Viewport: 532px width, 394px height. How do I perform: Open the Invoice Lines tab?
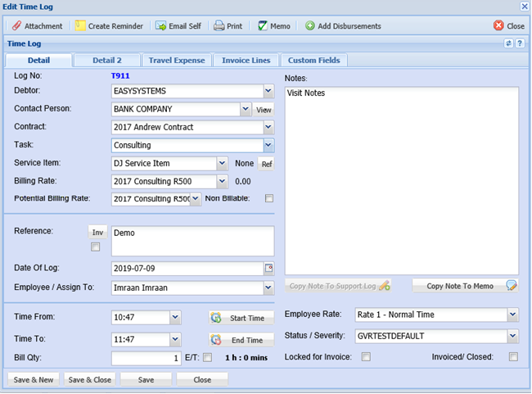pos(246,61)
